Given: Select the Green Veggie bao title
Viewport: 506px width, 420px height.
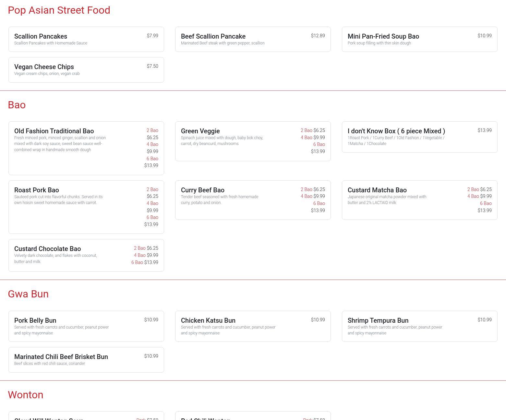Looking at the screenshot, I should (x=200, y=131).
